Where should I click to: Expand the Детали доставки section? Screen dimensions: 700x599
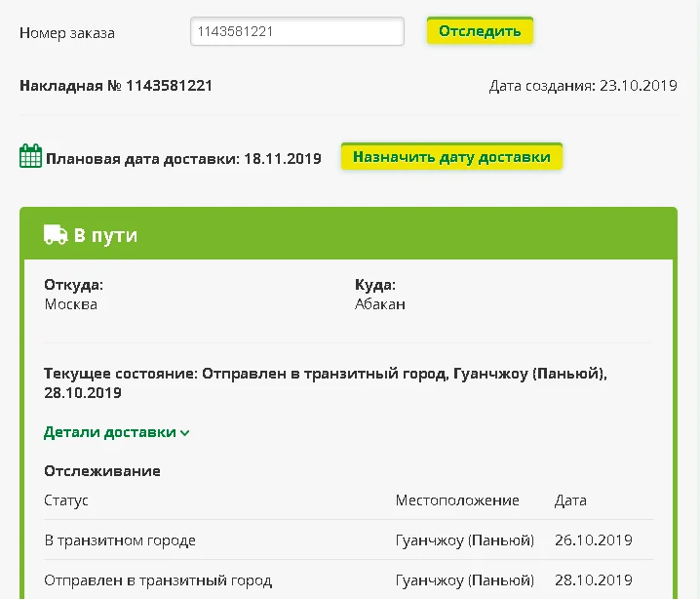coord(117,432)
